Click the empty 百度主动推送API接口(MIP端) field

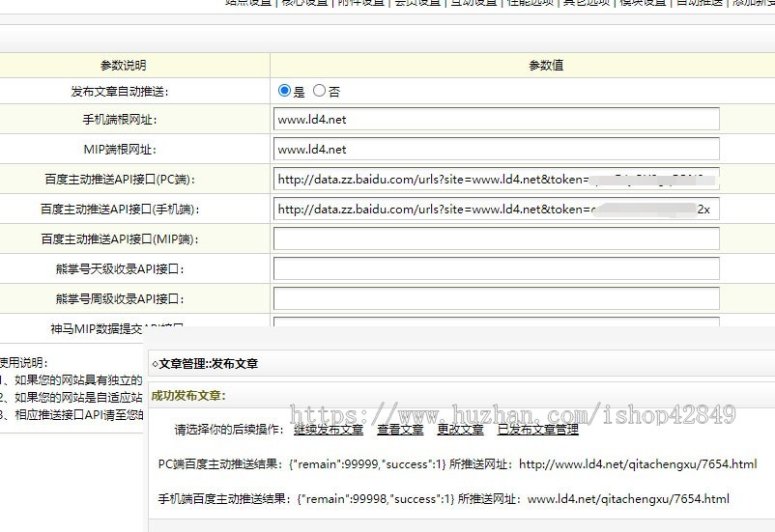[x=497, y=238]
